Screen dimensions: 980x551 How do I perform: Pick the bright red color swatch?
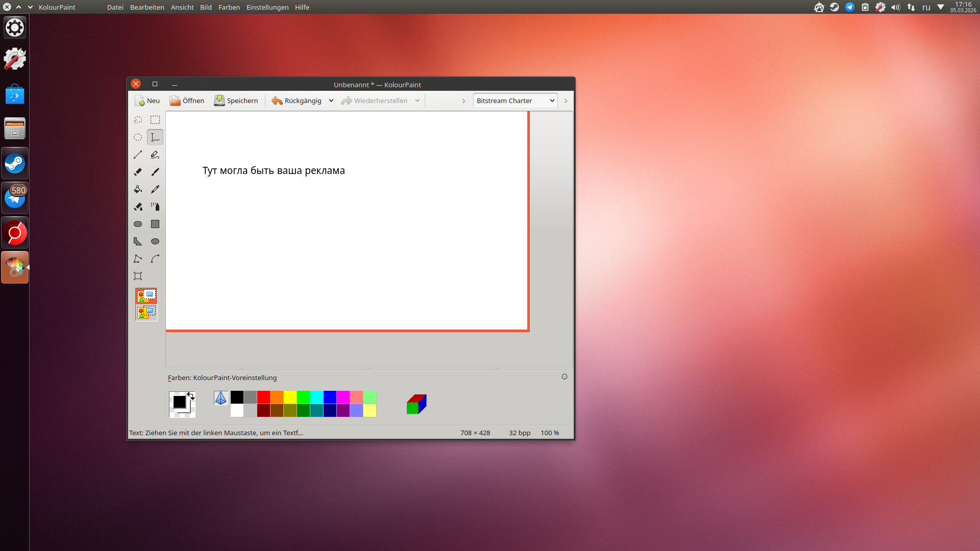(x=263, y=397)
